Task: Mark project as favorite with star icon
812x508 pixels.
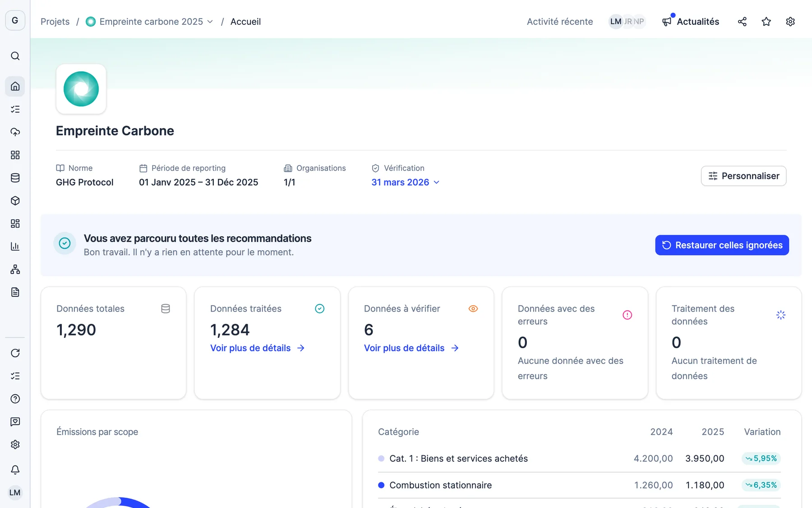Action: pyautogui.click(x=766, y=22)
